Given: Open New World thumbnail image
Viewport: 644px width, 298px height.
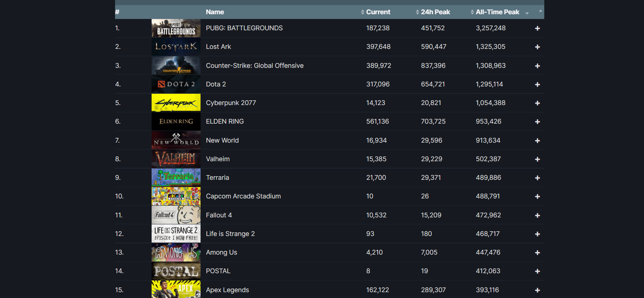Looking at the screenshot, I should click(176, 140).
